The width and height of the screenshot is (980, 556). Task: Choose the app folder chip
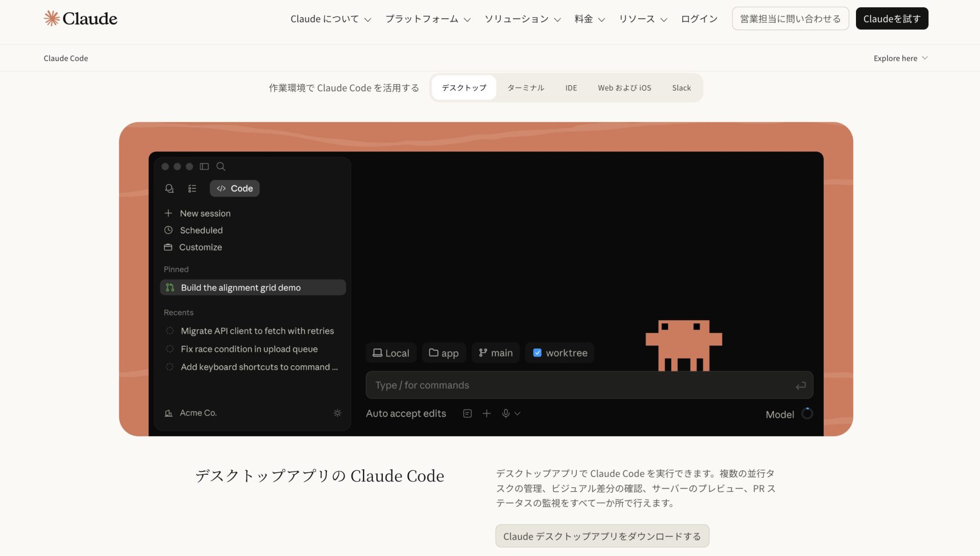point(444,352)
